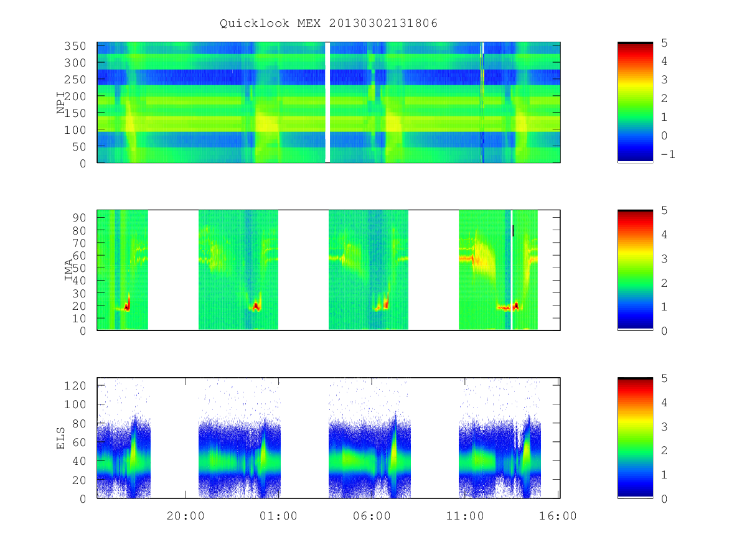
Task: Click the 01:00 time axis label
Action: (278, 516)
